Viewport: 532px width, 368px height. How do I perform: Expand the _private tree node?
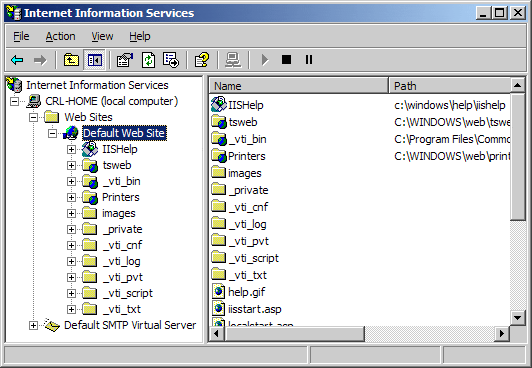tap(71, 229)
